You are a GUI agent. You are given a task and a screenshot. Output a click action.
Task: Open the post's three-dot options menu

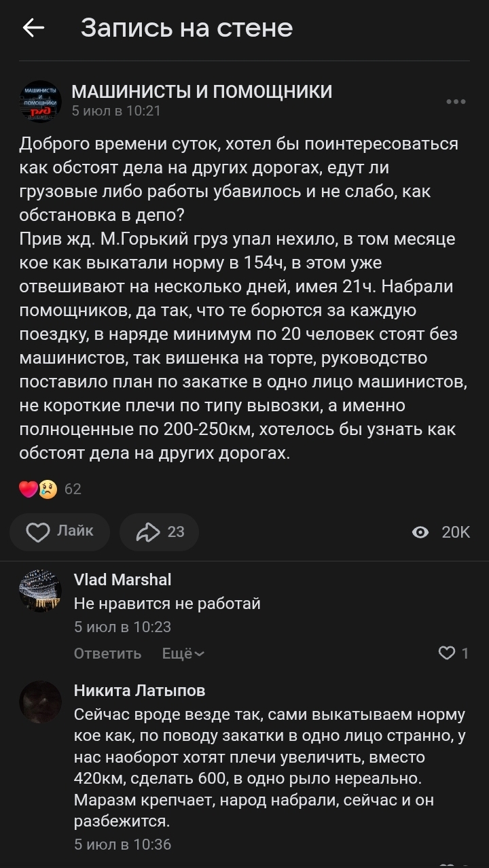[456, 102]
